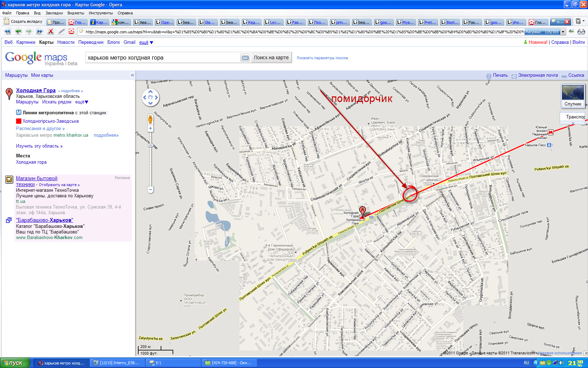
Task: Click the map pan compass control
Action: 150,97
